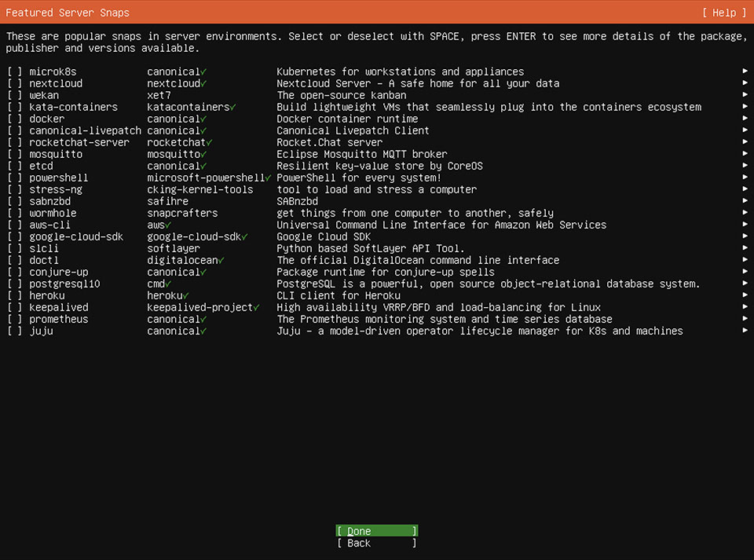Select the doctl snap name
This screenshot has width=754, height=560.
click(x=44, y=260)
